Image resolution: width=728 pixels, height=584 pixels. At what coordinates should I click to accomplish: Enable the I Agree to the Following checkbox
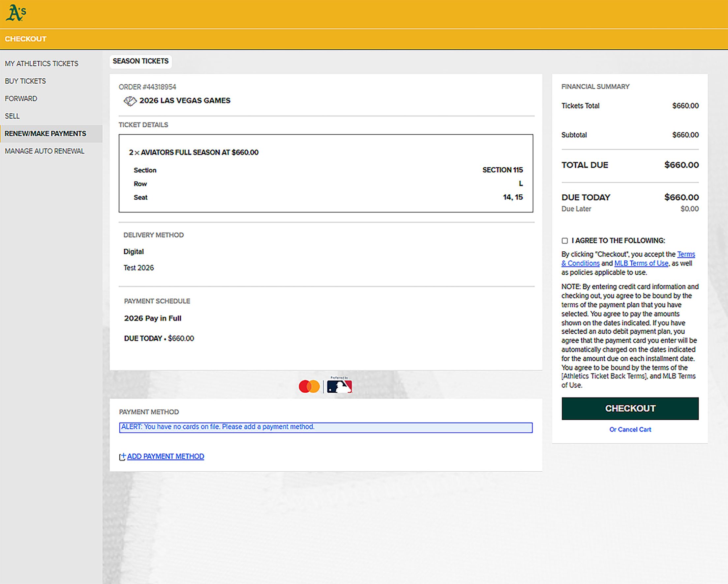(564, 240)
